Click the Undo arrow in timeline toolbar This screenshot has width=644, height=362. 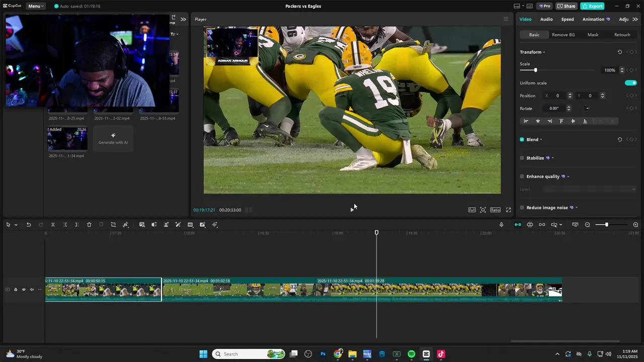[29, 225]
